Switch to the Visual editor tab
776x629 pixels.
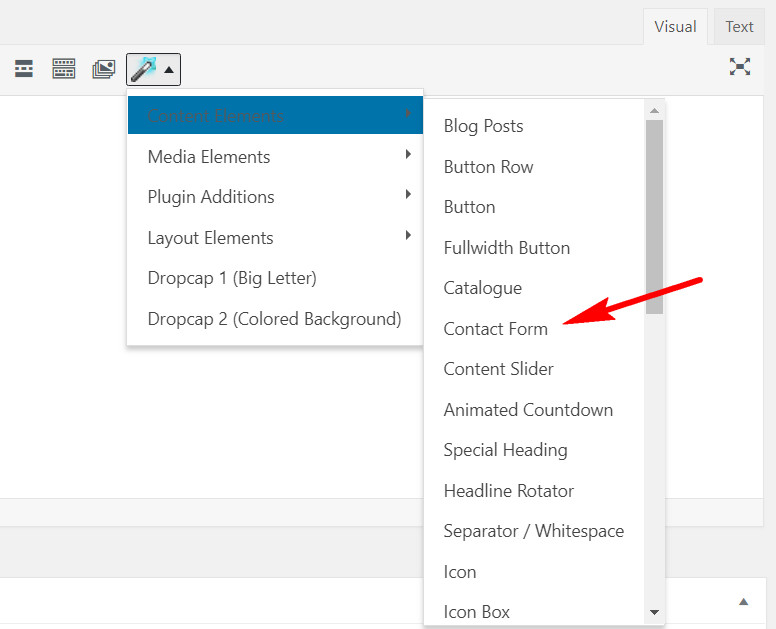[675, 26]
